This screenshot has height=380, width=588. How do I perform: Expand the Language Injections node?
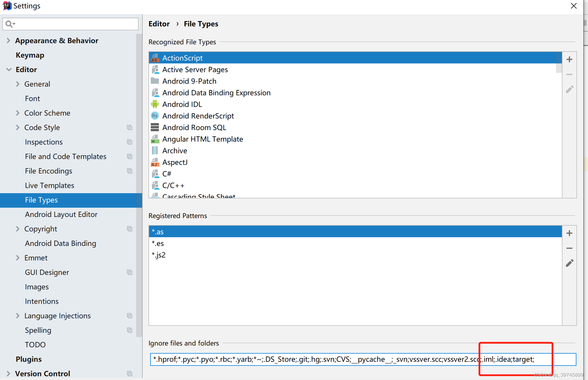click(x=18, y=316)
